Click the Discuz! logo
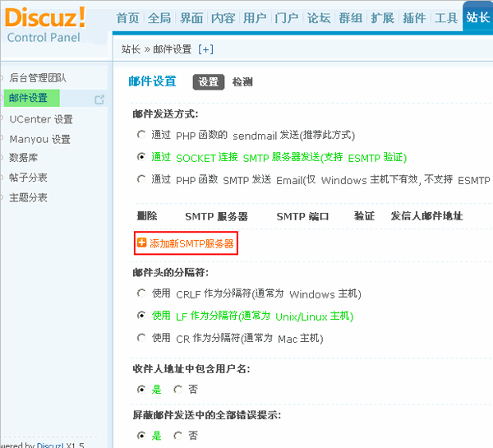The image size is (493, 448). coord(45,17)
